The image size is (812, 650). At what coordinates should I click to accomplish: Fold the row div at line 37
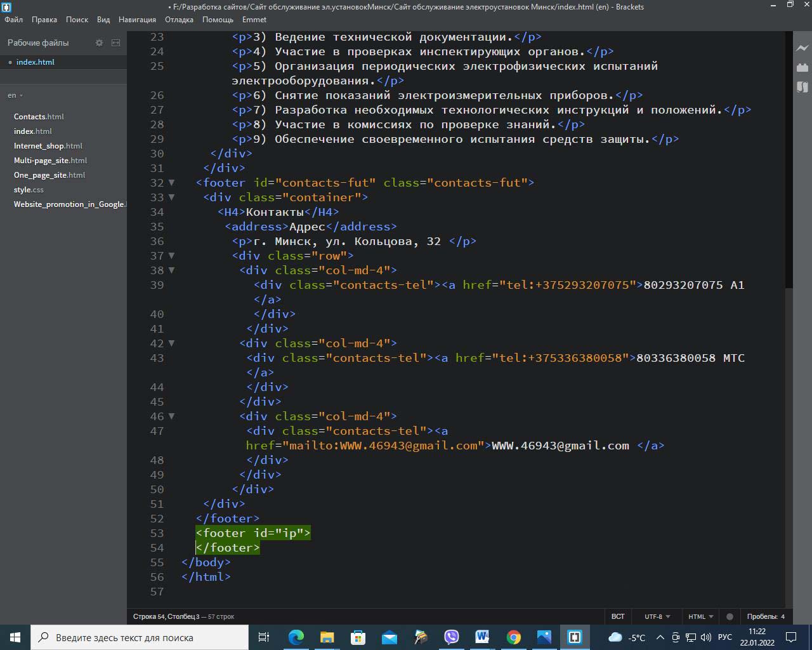point(171,256)
